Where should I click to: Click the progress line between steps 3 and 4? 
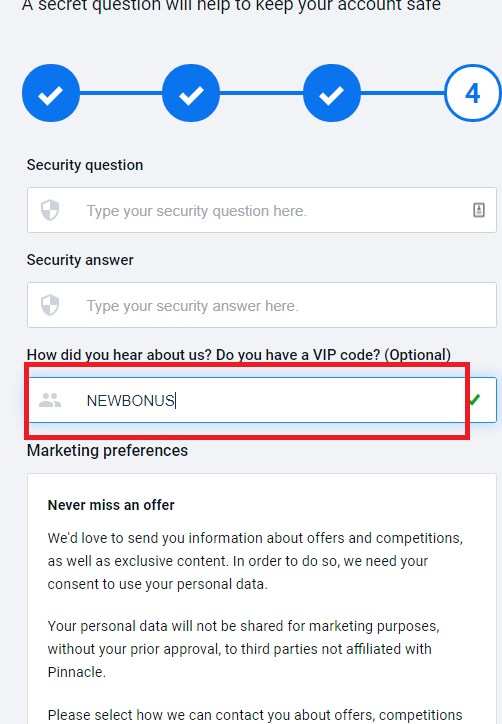(x=402, y=93)
